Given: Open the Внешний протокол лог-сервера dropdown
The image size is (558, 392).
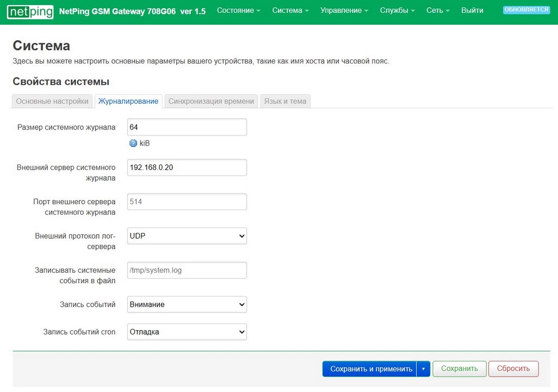Looking at the screenshot, I should (187, 236).
